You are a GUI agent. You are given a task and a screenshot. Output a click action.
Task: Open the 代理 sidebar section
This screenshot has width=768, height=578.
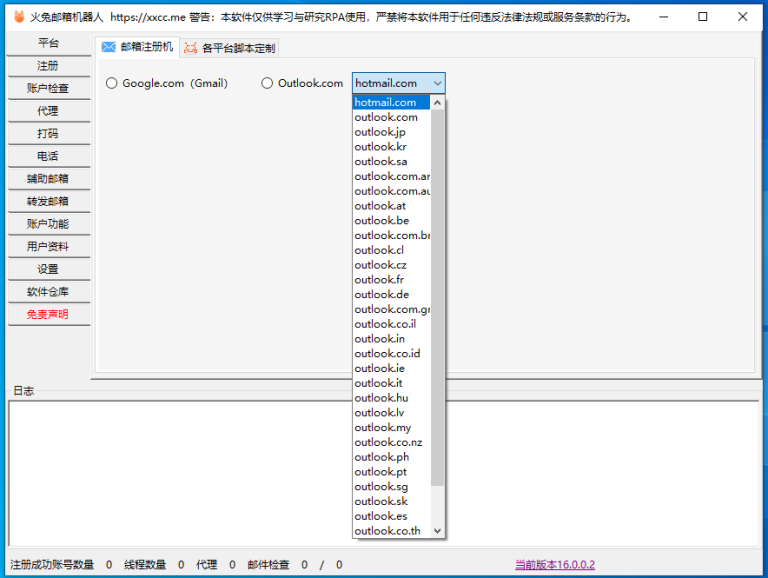click(48, 111)
